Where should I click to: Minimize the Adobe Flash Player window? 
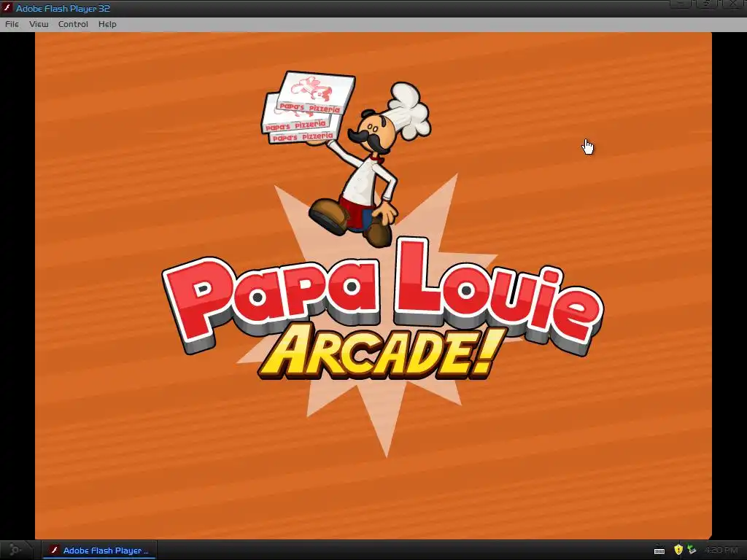coord(682,4)
